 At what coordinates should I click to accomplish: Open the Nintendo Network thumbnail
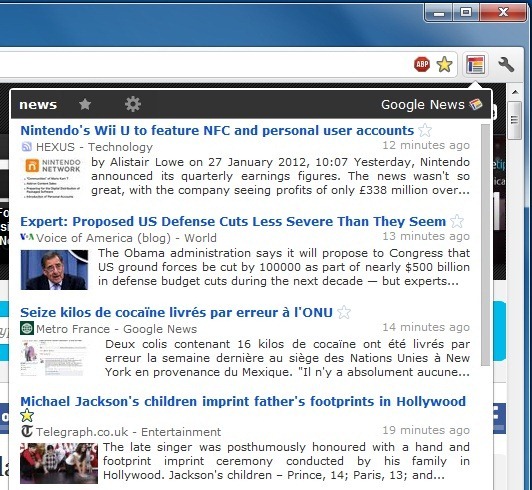pyautogui.click(x=53, y=177)
